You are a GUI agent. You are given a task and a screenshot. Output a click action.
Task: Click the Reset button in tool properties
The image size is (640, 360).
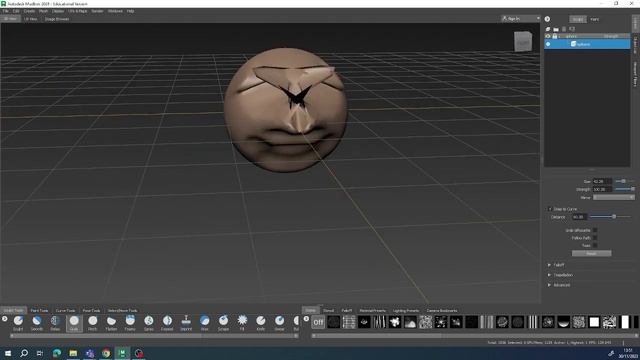591,253
